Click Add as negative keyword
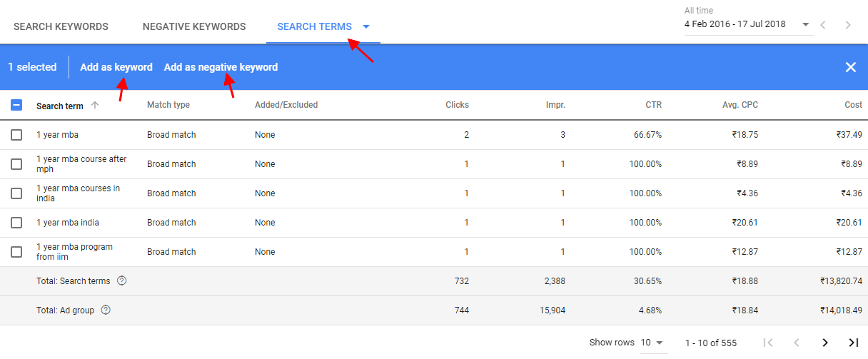This screenshot has height=359, width=868. point(221,67)
